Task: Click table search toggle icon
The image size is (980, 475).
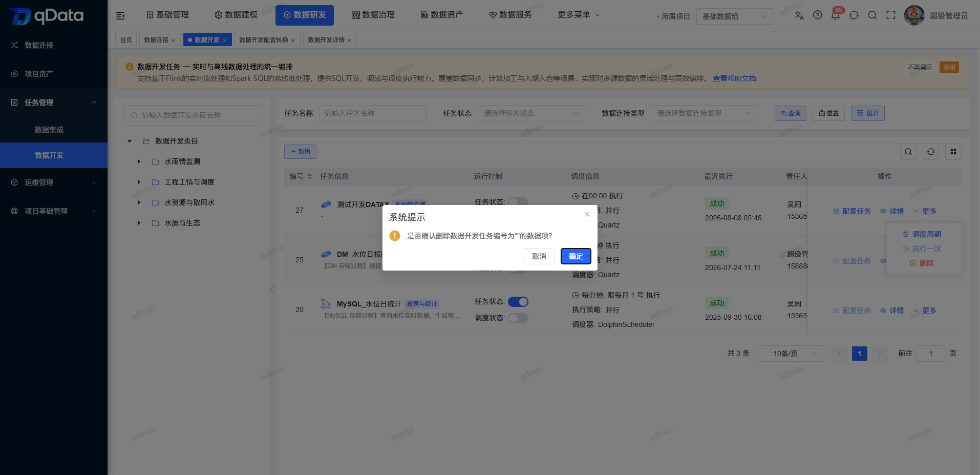Action: (x=908, y=152)
